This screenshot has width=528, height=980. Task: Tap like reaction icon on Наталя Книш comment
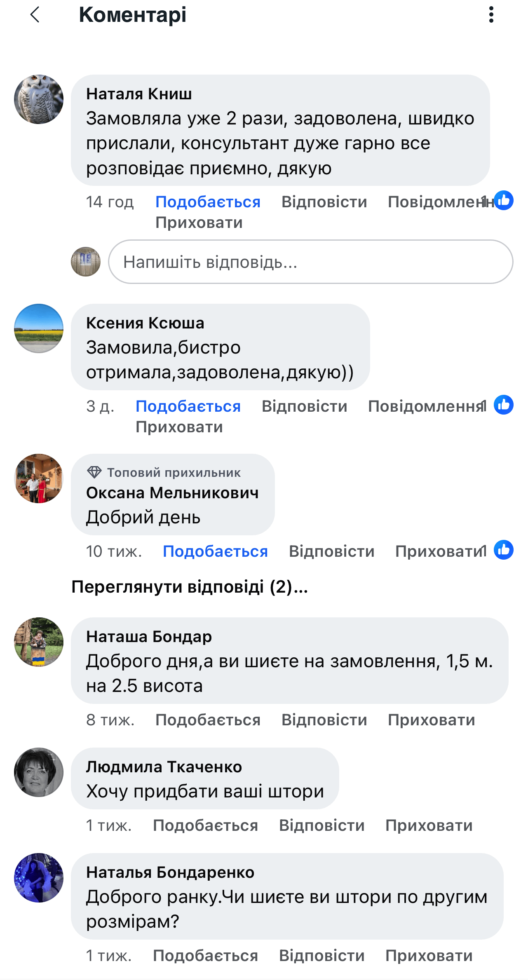pyautogui.click(x=503, y=201)
